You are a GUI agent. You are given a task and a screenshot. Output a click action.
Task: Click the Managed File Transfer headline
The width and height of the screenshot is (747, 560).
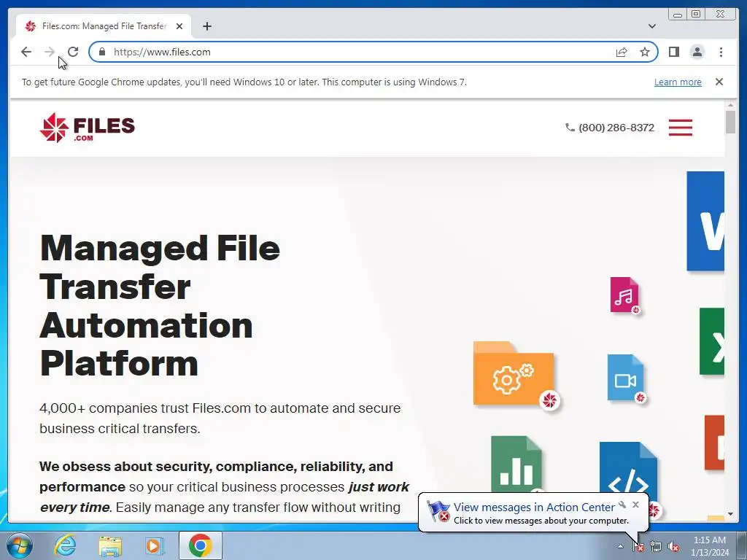[160, 306]
